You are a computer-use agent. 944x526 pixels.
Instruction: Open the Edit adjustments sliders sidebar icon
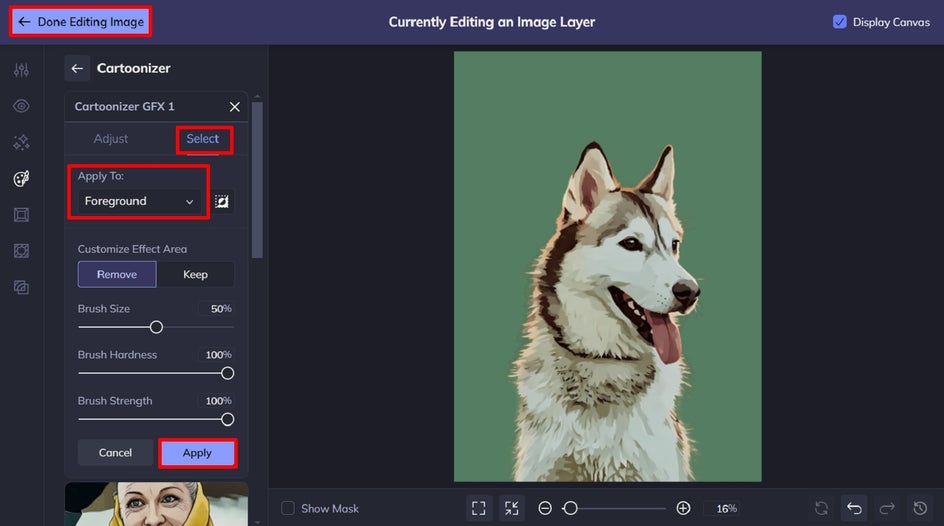pyautogui.click(x=21, y=70)
